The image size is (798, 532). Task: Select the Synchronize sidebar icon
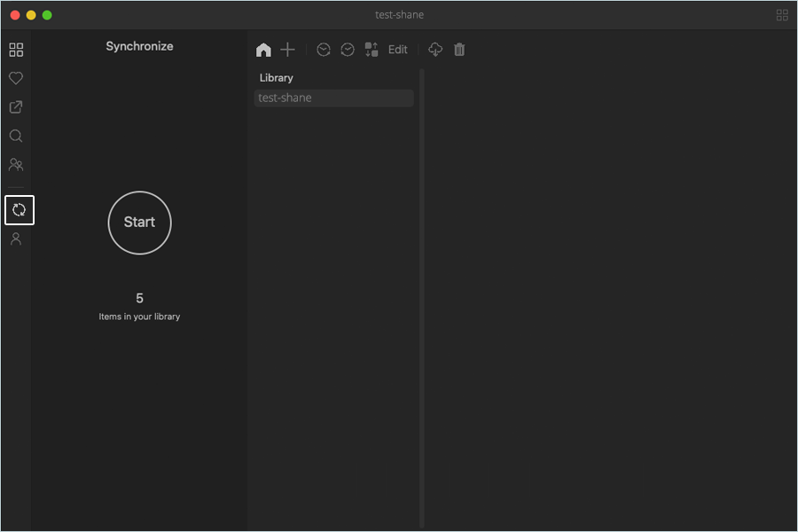click(x=20, y=210)
